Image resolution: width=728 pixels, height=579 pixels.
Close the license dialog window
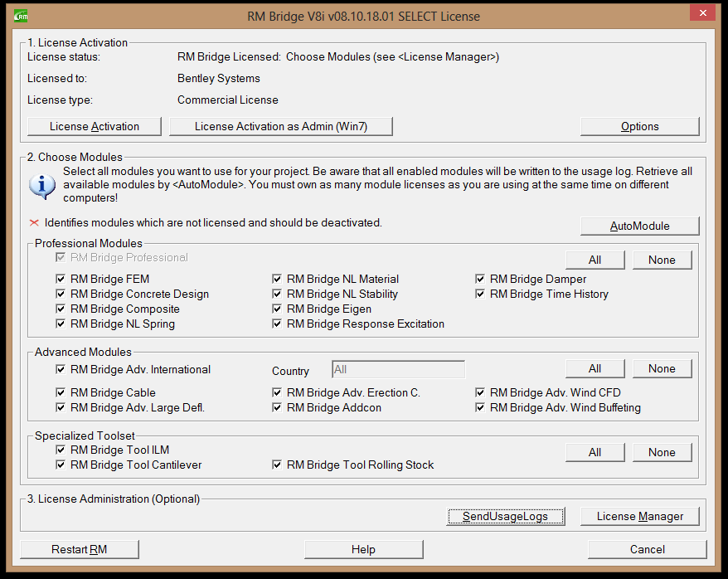pos(702,13)
